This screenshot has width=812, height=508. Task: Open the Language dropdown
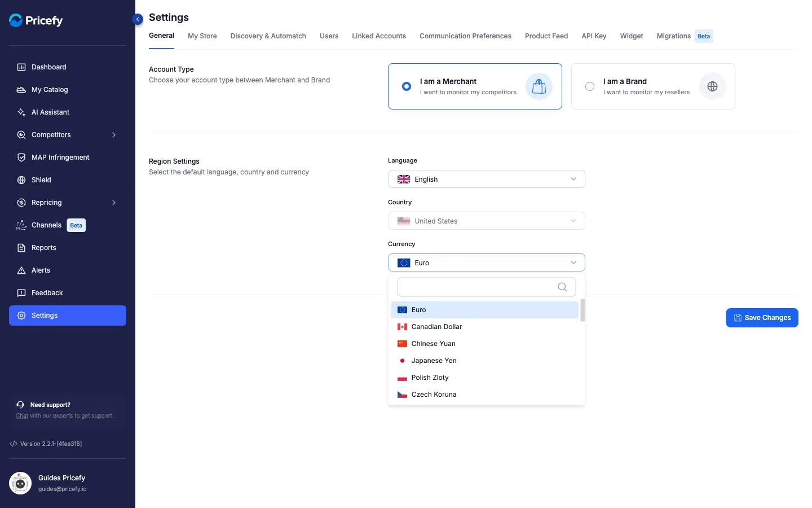487,179
